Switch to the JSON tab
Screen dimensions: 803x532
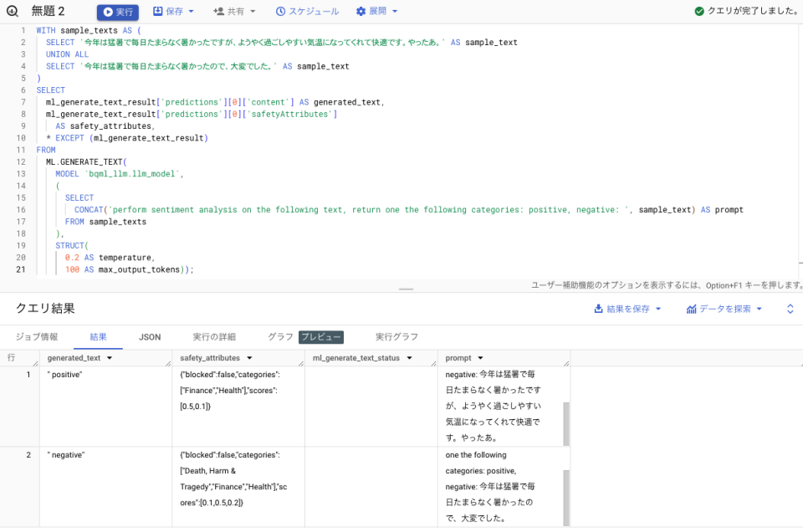click(x=149, y=337)
